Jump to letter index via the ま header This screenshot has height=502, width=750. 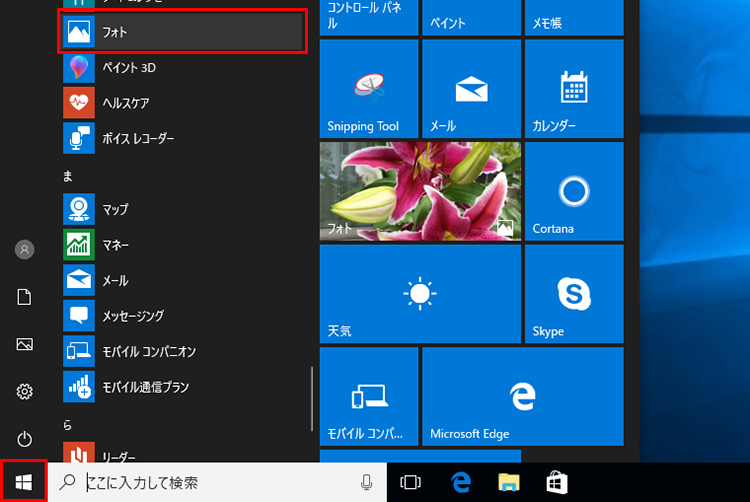point(68,175)
